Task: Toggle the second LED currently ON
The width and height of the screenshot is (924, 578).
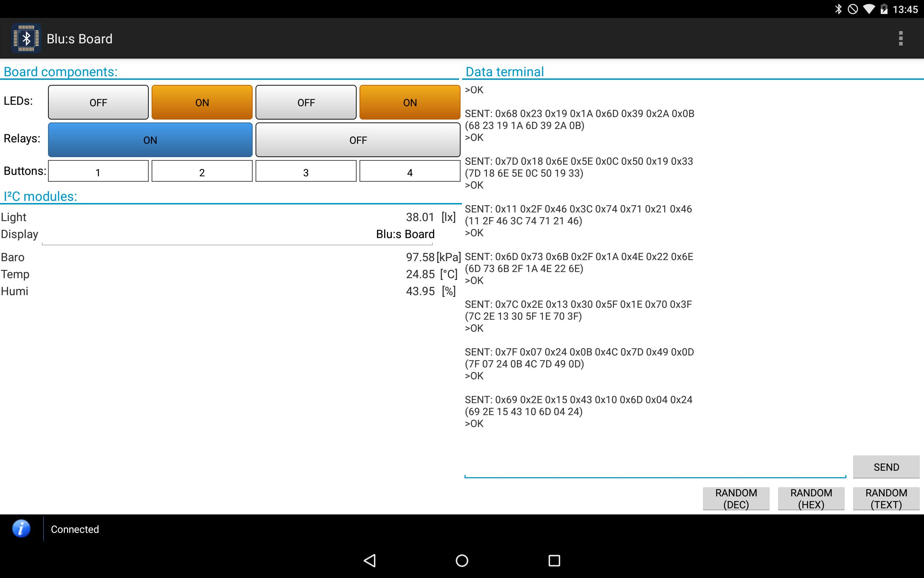Action: pyautogui.click(x=202, y=102)
